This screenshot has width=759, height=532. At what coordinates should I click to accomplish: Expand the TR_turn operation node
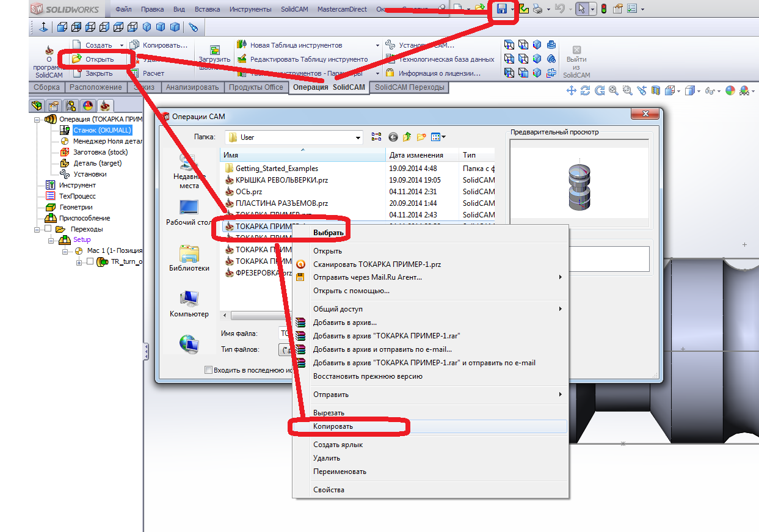(x=79, y=262)
